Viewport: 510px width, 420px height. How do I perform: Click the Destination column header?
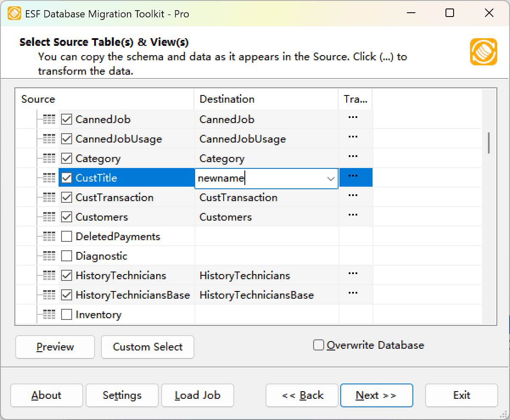[x=227, y=99]
